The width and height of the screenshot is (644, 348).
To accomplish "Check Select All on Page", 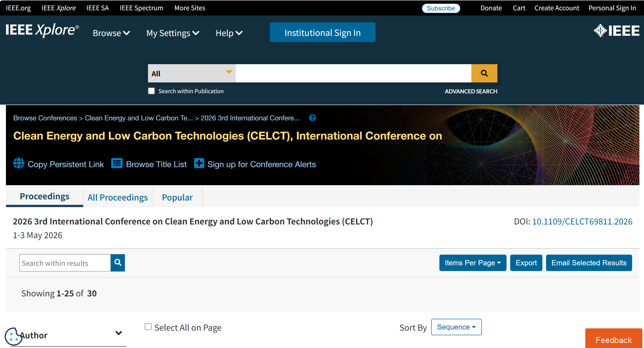I will [x=148, y=327].
